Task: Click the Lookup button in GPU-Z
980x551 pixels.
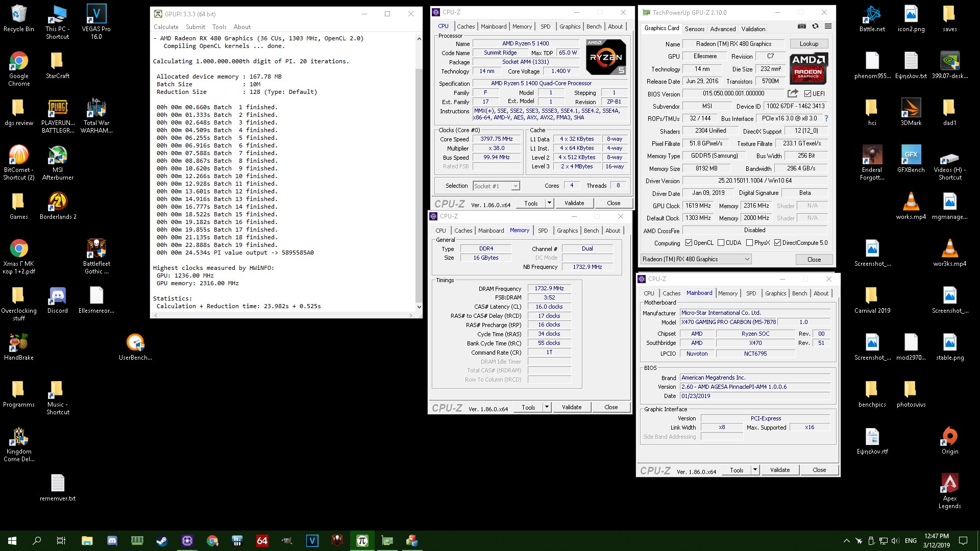Action: pos(809,44)
